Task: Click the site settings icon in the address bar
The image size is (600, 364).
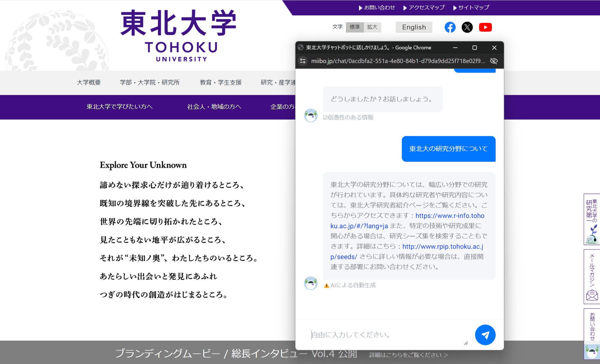Action: pos(303,61)
